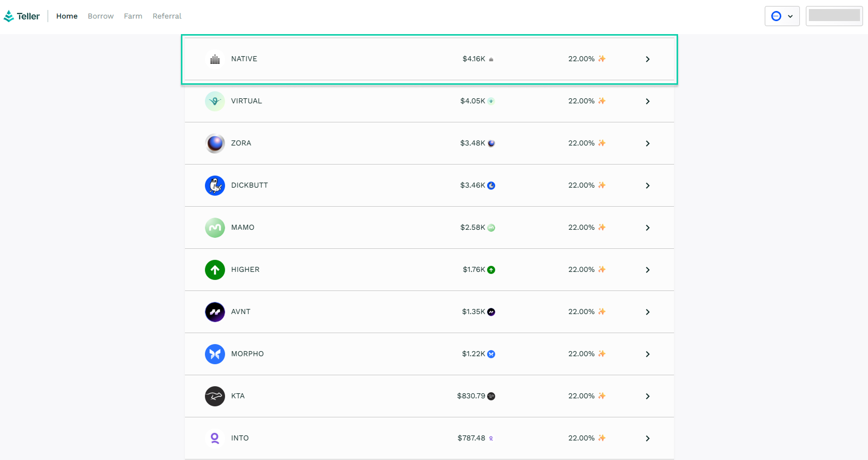Image resolution: width=868 pixels, height=460 pixels.
Task: Open the Referral page link
Action: point(167,16)
